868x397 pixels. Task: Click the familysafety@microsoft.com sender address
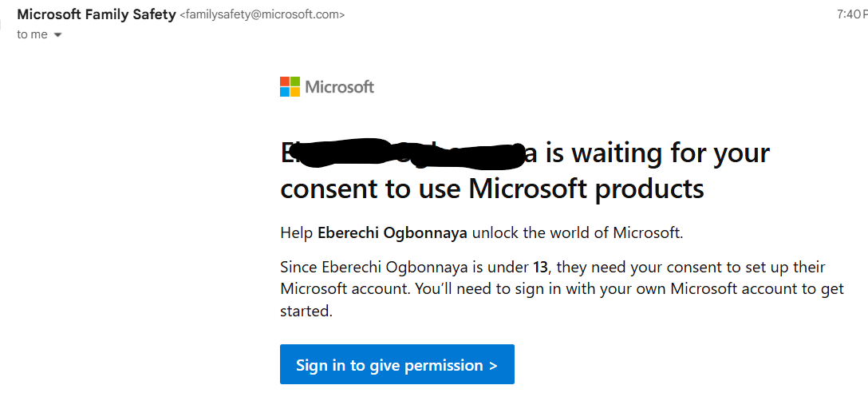point(262,15)
